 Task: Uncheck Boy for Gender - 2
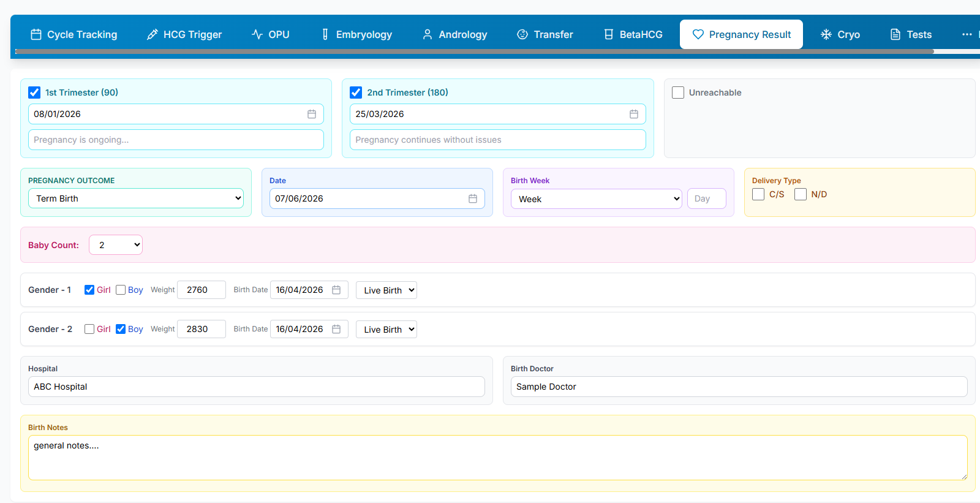click(121, 329)
